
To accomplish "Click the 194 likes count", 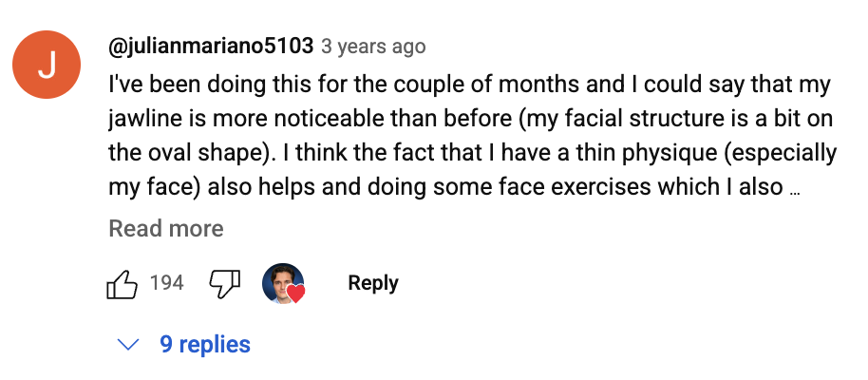I will [x=166, y=283].
